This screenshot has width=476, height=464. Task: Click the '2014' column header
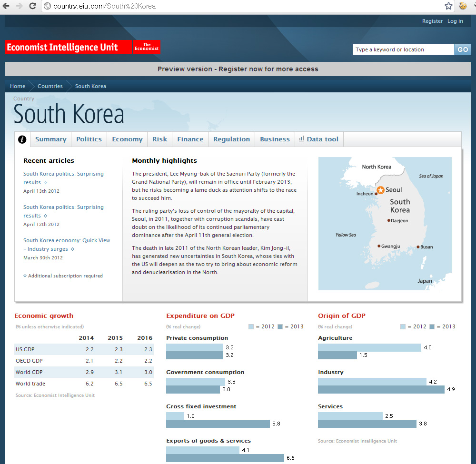[x=86, y=338]
